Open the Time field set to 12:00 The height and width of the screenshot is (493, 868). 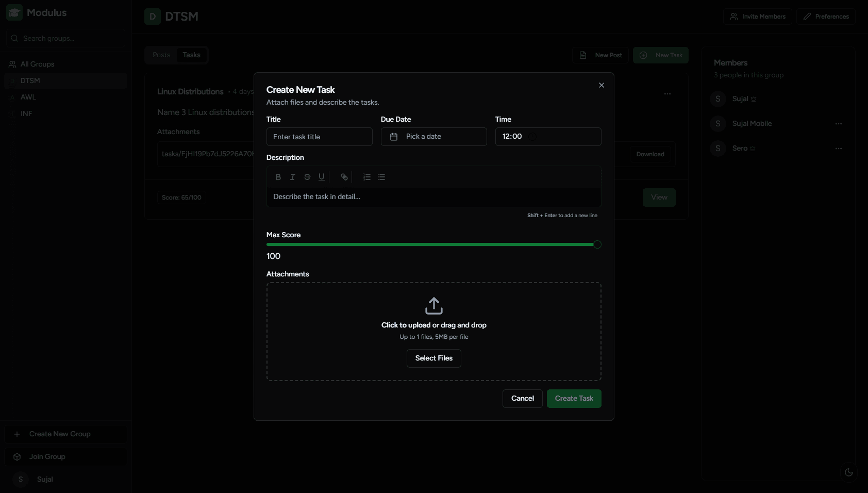548,137
